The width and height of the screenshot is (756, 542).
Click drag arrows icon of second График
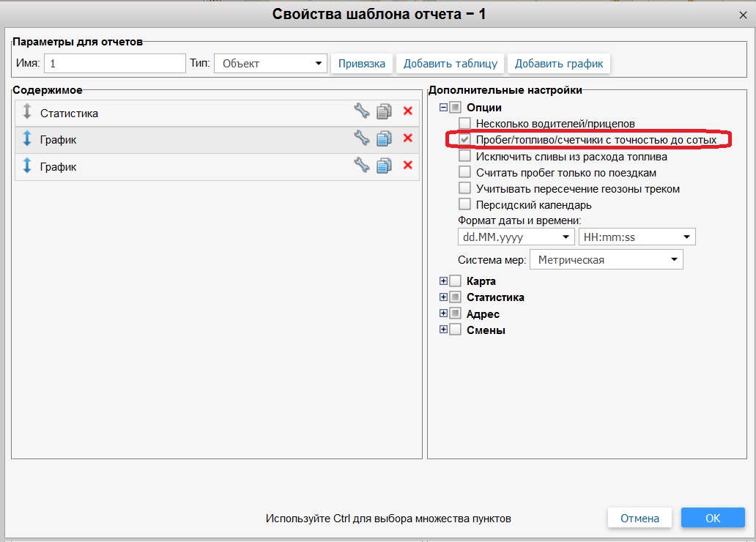pos(27,166)
